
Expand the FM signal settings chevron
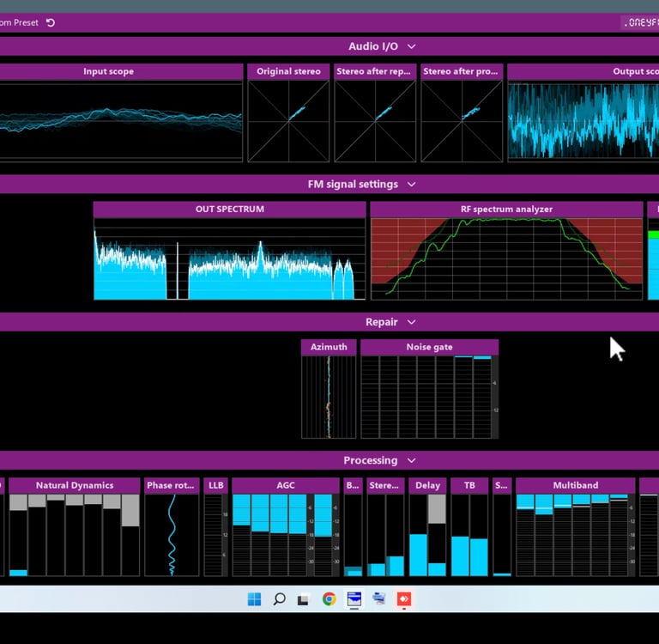(411, 185)
